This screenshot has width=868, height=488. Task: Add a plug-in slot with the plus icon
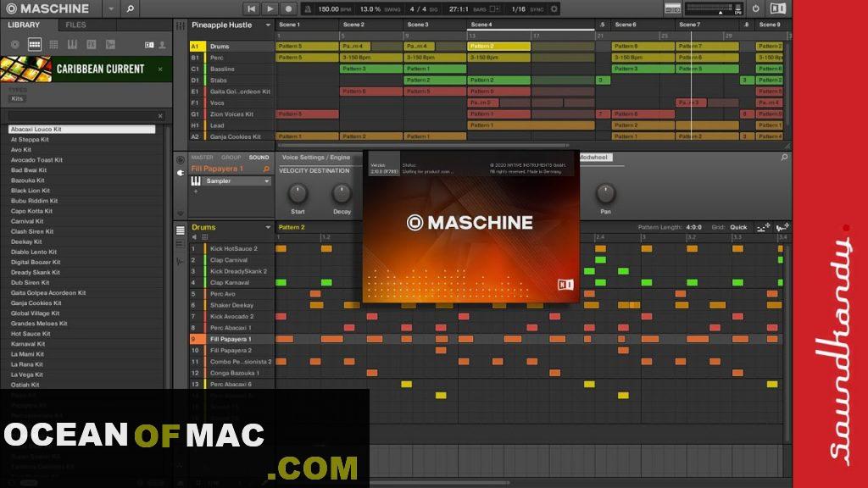(x=196, y=191)
